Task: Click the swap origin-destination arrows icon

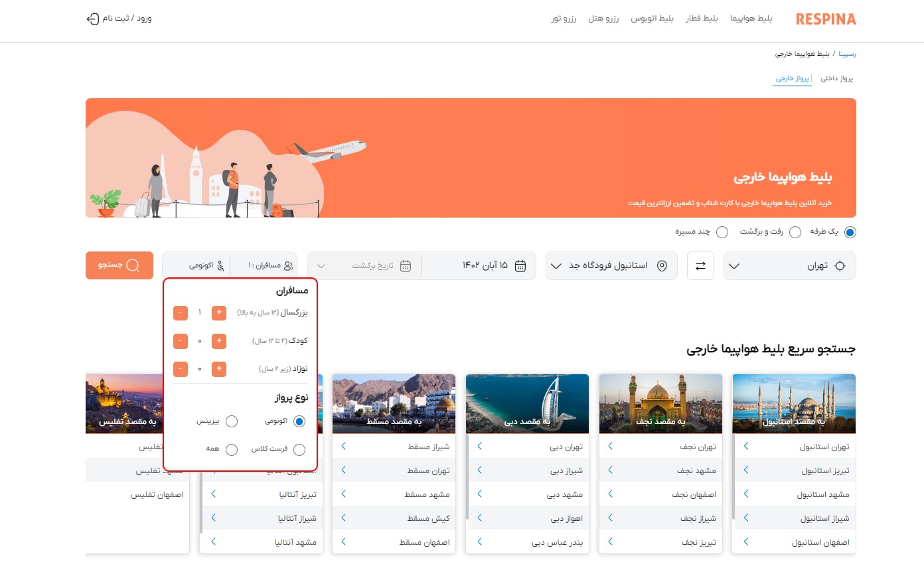Action: [700, 265]
